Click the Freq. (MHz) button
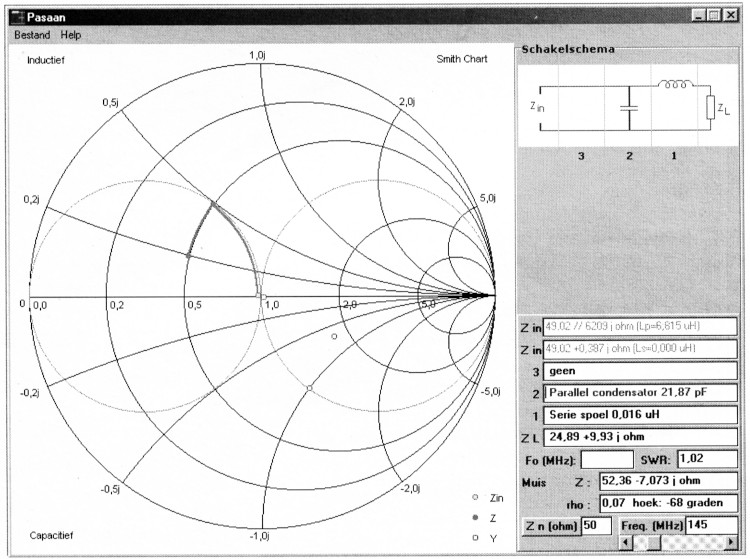750x559 pixels. 651,526
